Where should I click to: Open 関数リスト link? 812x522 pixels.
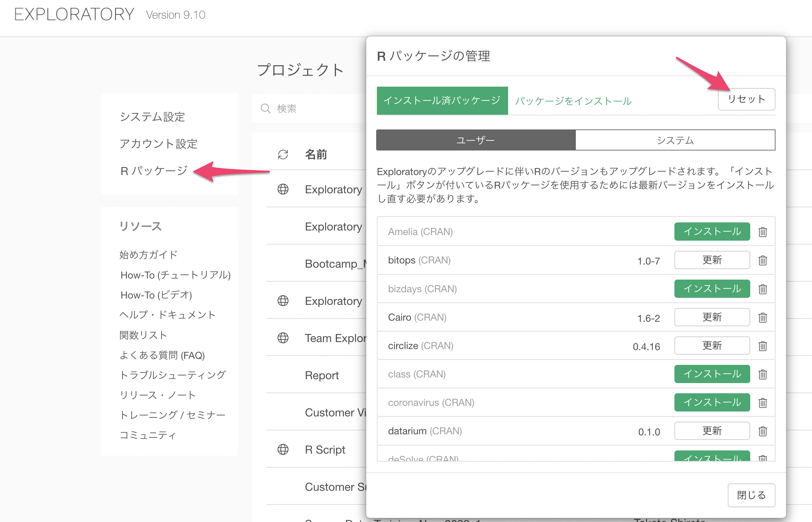tap(143, 335)
